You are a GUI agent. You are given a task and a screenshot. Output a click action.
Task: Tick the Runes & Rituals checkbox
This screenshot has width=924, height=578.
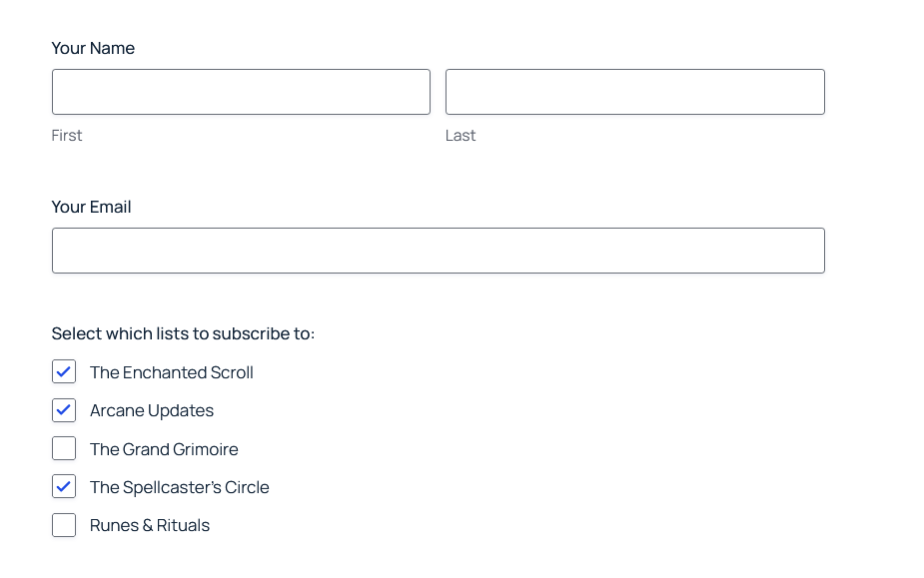pyautogui.click(x=64, y=525)
